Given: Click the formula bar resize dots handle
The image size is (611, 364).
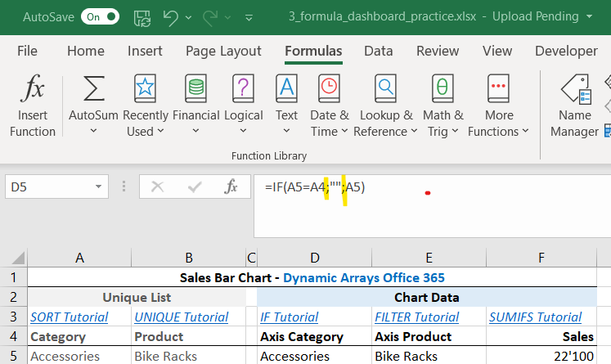Looking at the screenshot, I should coord(124,186).
